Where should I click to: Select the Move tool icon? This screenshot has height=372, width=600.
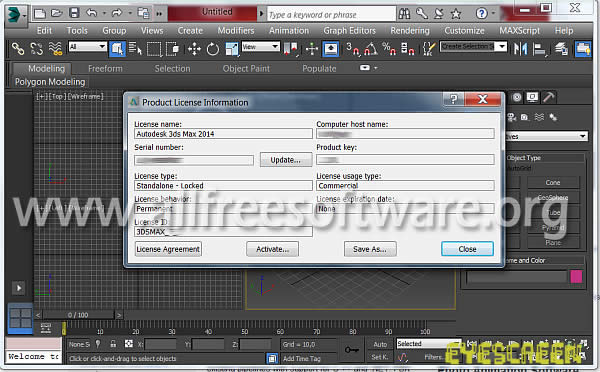[194, 49]
